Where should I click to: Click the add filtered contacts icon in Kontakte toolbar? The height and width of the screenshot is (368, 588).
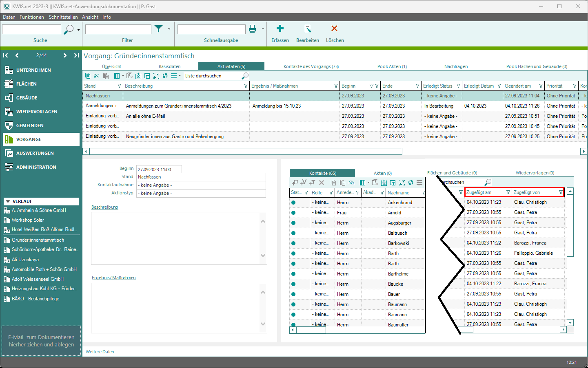coord(313,183)
